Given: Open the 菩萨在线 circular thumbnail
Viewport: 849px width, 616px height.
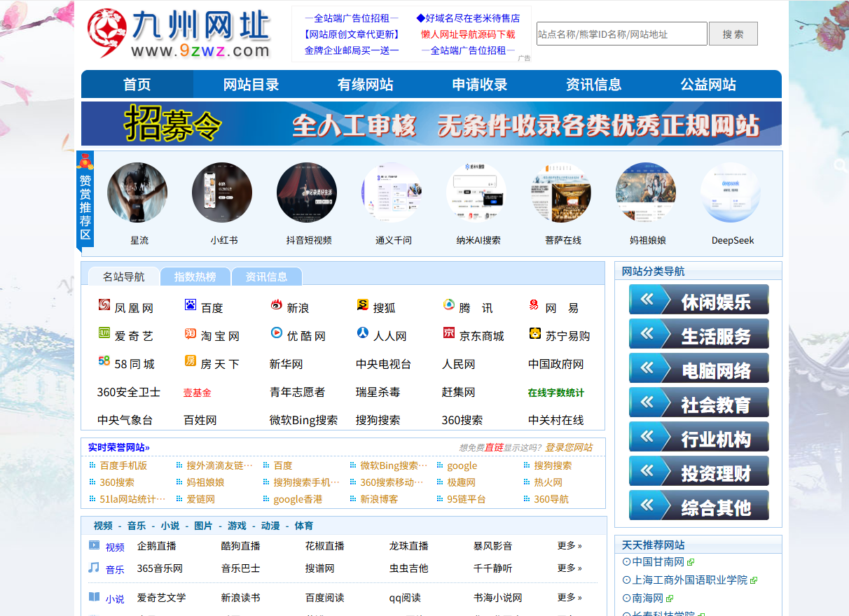Looking at the screenshot, I should 561,192.
